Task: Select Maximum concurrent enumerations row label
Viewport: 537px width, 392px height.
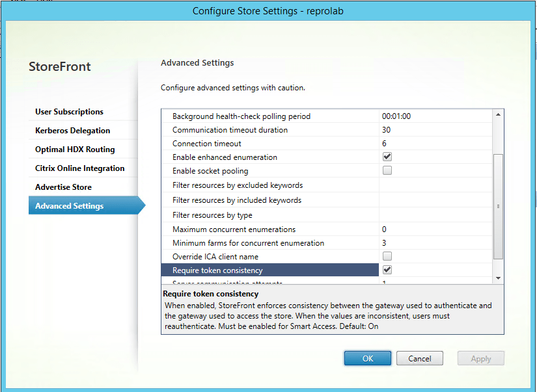Action: coord(234,229)
